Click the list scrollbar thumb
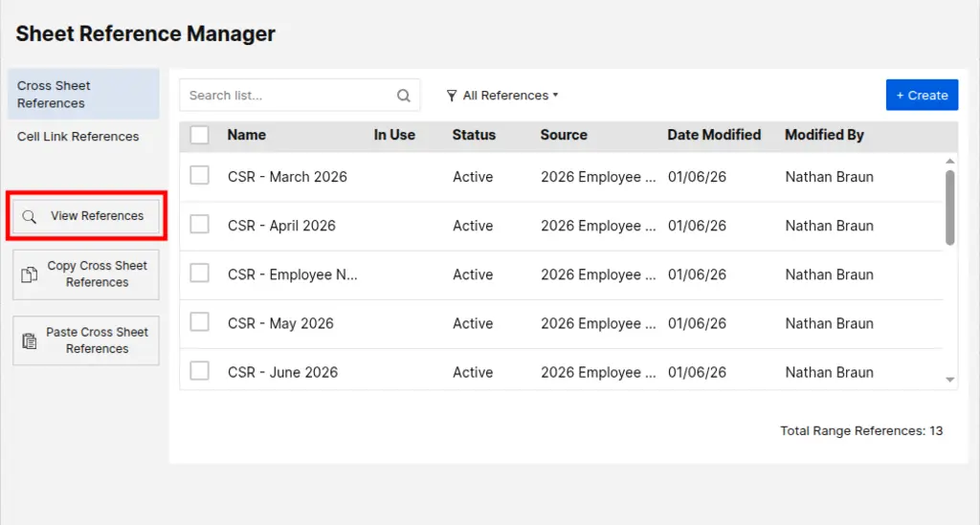The height and width of the screenshot is (525, 980). coord(950,208)
